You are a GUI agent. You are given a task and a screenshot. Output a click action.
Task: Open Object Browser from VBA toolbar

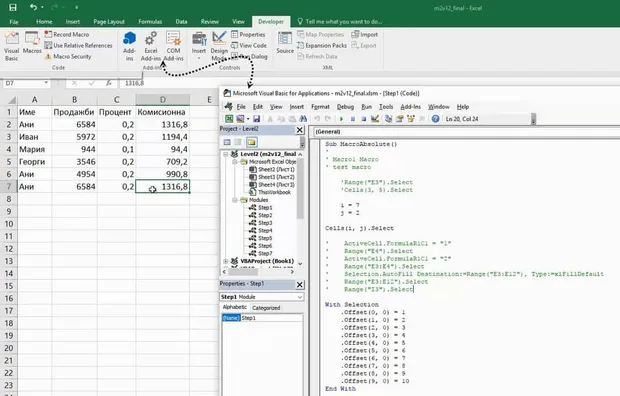pos(410,119)
